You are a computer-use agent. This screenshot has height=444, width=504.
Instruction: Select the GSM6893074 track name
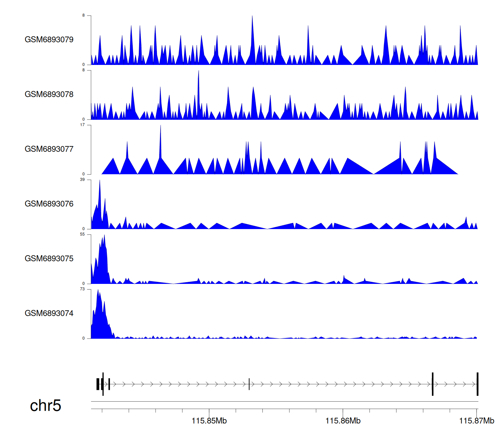click(x=49, y=313)
